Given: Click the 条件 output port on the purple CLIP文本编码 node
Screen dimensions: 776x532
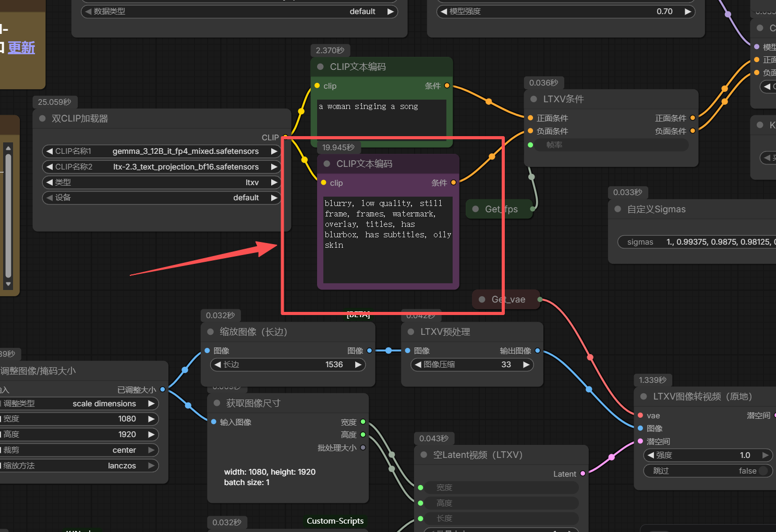Looking at the screenshot, I should click(454, 183).
